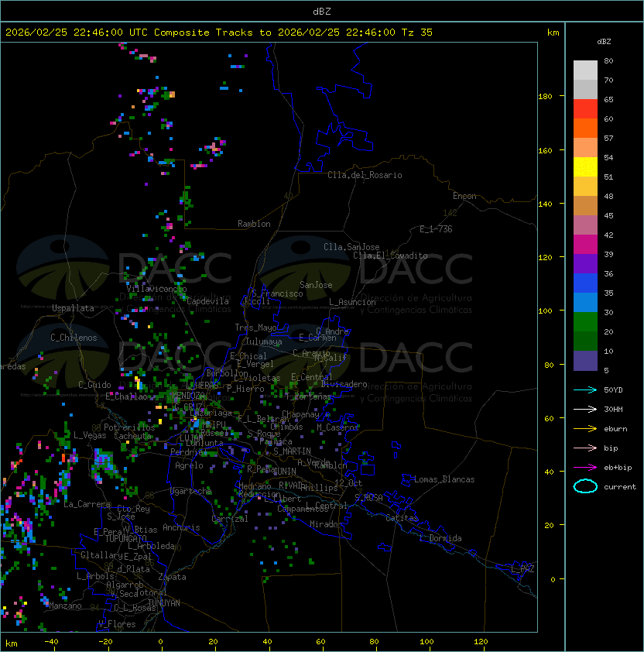Click the Clla.SanJose label
This screenshot has height=652, width=644.
click(x=351, y=247)
